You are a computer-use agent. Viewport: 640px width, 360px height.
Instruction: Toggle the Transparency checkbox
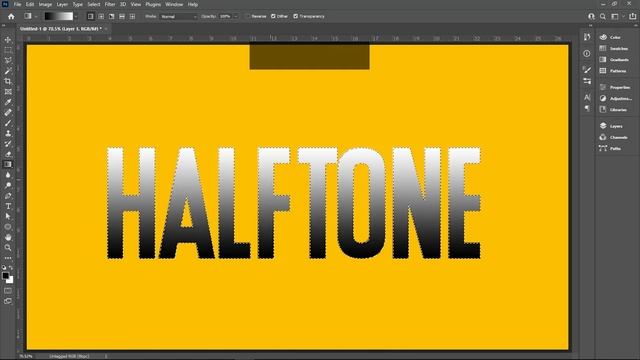tap(296, 16)
